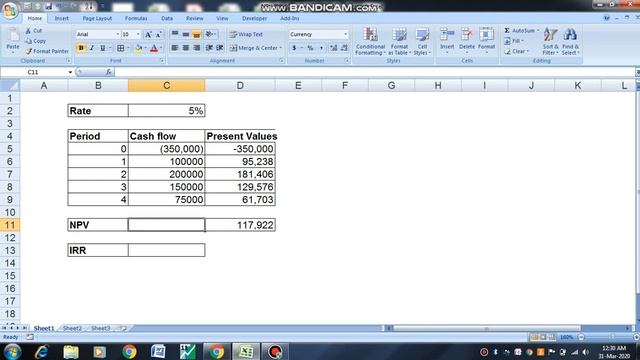This screenshot has height=360, width=640.
Task: Select column D header
Action: coord(240,86)
